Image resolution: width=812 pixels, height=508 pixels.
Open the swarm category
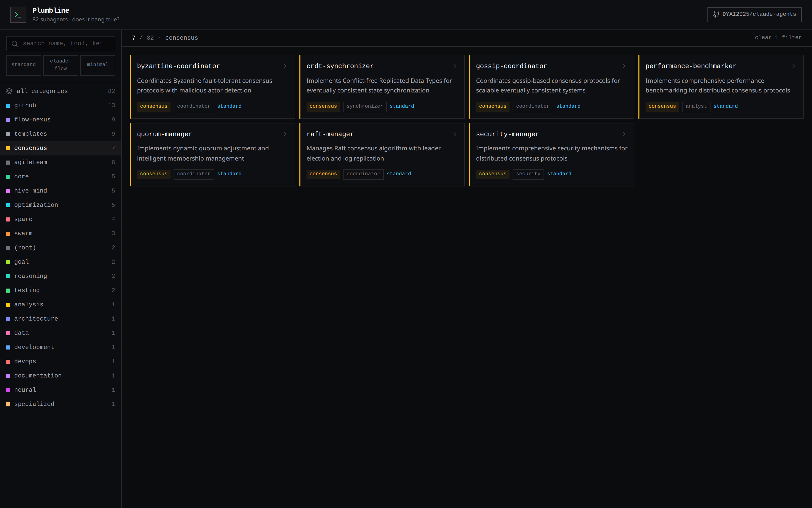coord(61,233)
